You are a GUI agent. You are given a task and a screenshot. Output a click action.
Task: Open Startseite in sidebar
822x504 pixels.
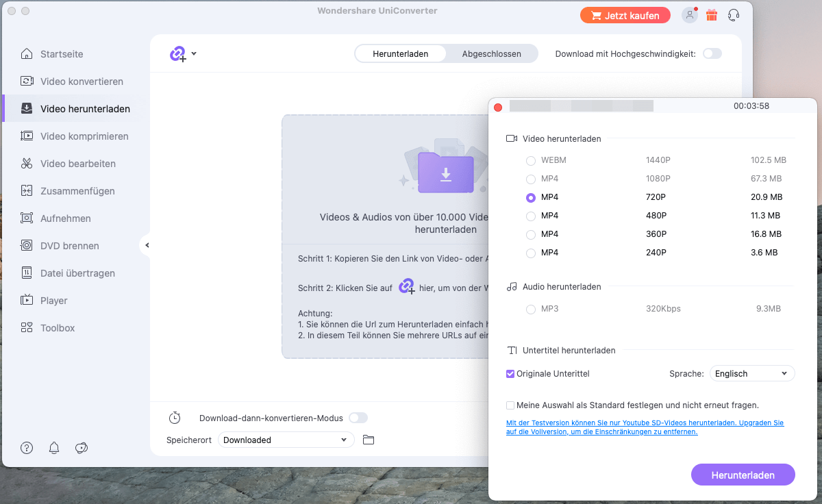[x=62, y=54]
